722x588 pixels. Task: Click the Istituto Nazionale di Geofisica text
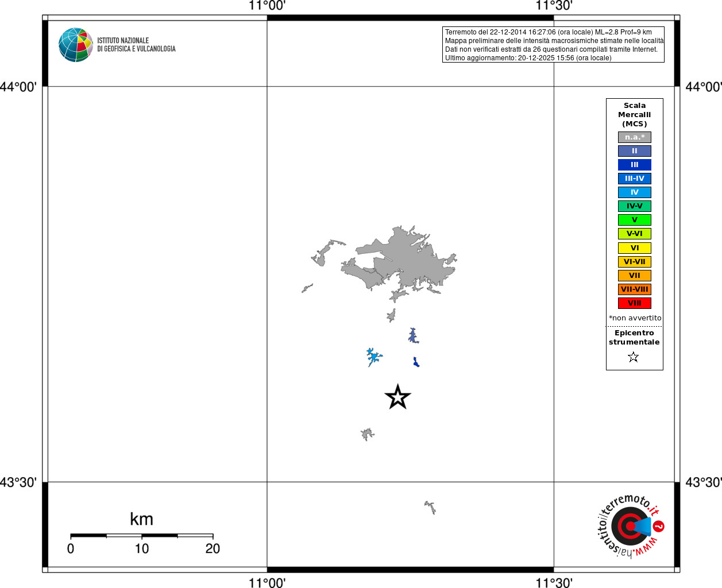click(136, 45)
